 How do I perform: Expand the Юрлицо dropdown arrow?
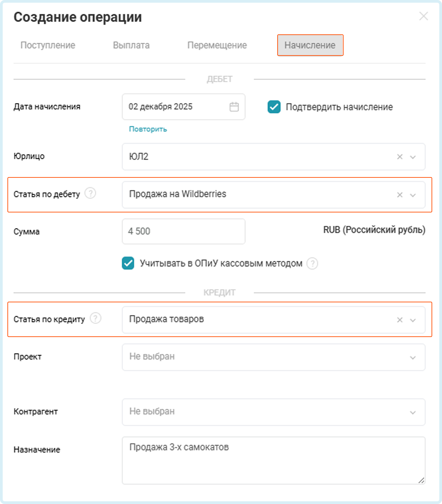pyautogui.click(x=413, y=157)
